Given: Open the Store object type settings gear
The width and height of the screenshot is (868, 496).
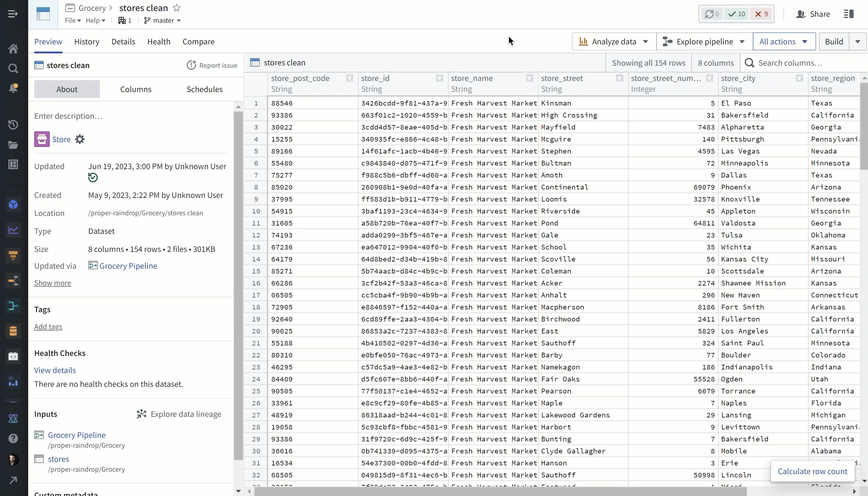Looking at the screenshot, I should coord(80,139).
